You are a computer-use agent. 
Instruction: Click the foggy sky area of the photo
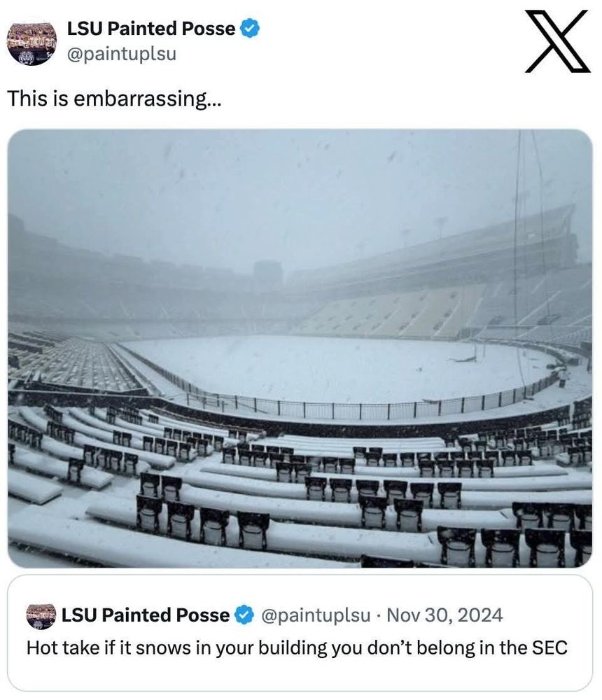[x=280, y=182]
